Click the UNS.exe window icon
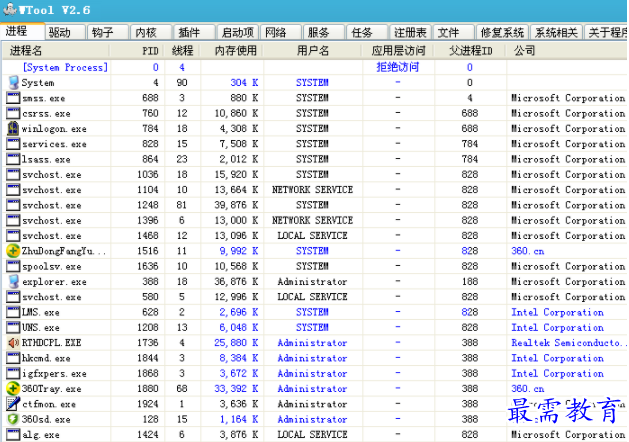Screen dimensions: 629x442 [x=13, y=327]
